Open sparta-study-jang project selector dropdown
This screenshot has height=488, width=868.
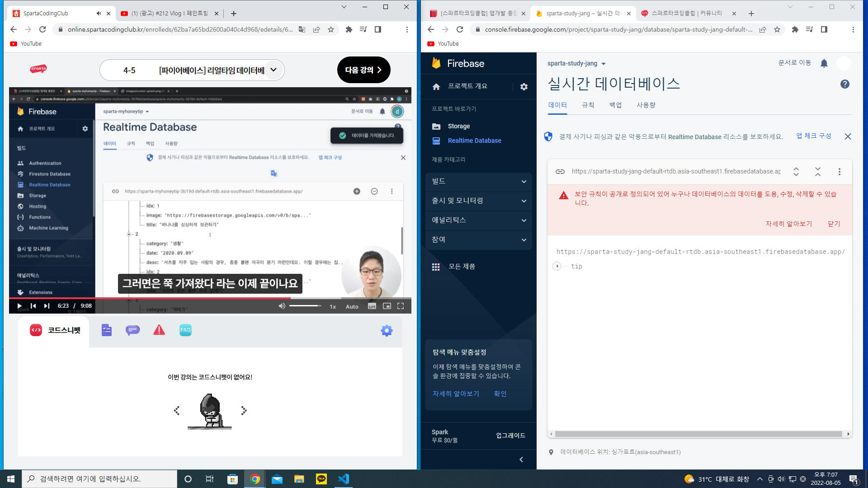576,63
